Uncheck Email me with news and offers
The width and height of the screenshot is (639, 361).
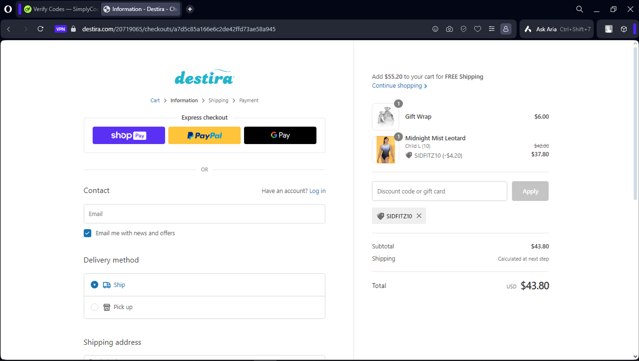[87, 233]
